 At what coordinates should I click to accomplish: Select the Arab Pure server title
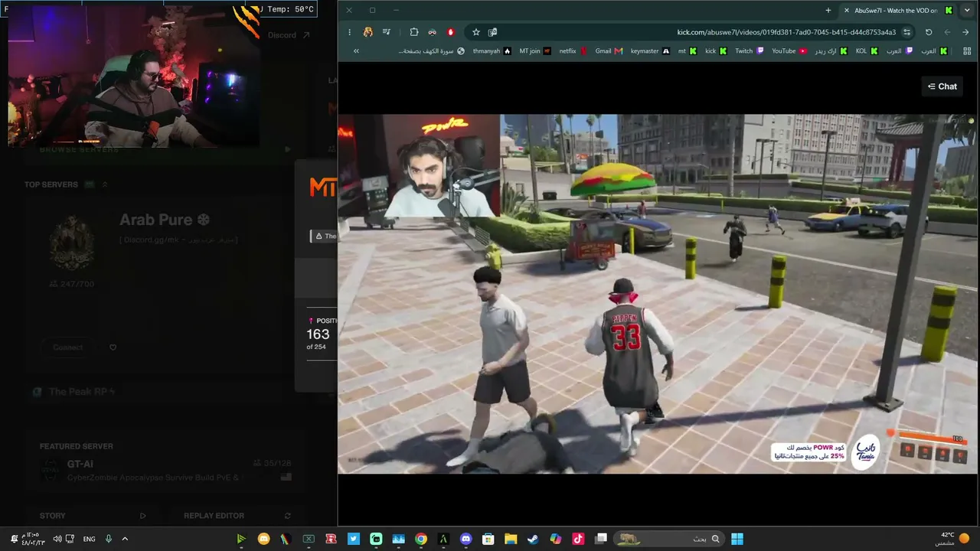(165, 220)
